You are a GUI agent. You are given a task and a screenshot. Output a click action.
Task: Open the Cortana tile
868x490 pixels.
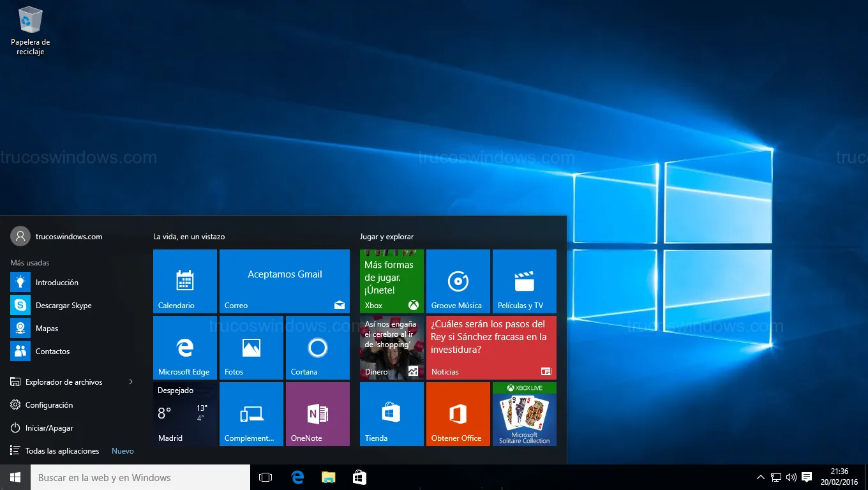[317, 348]
